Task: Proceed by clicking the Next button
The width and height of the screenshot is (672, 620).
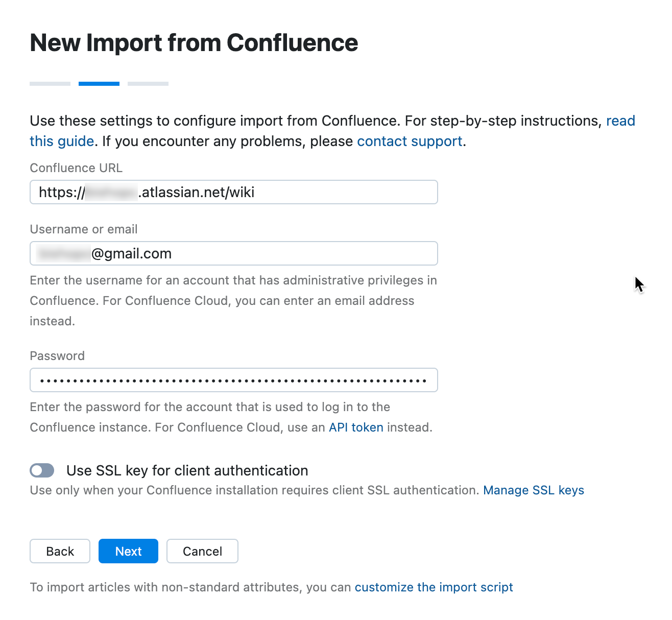Action: point(128,552)
